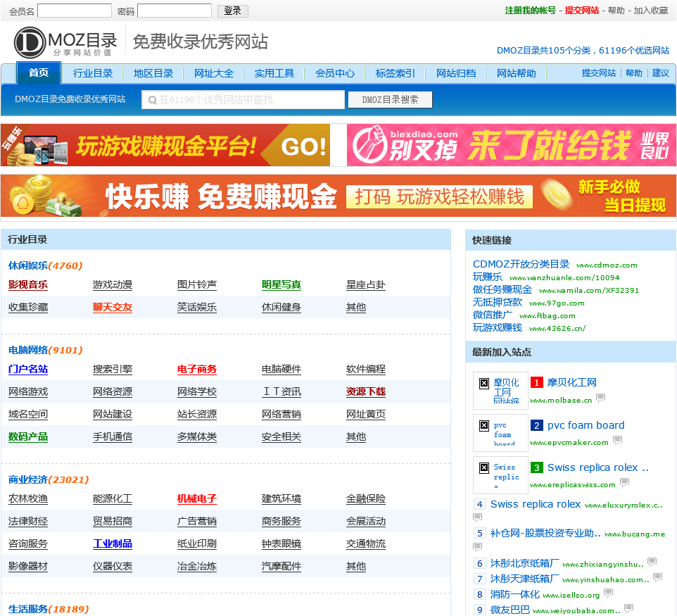Click the 登录 button
This screenshot has height=616, width=677.
(x=233, y=11)
